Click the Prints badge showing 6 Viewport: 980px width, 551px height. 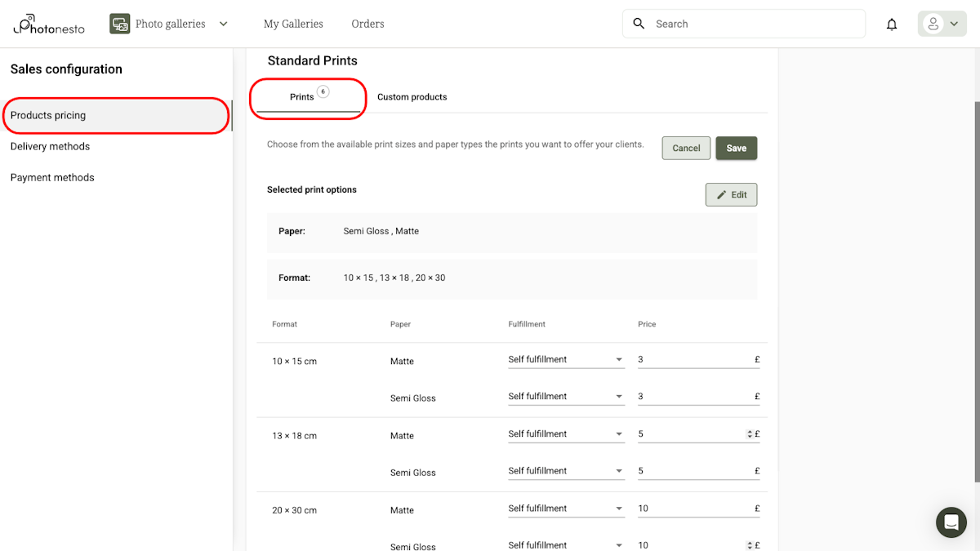pyautogui.click(x=322, y=92)
